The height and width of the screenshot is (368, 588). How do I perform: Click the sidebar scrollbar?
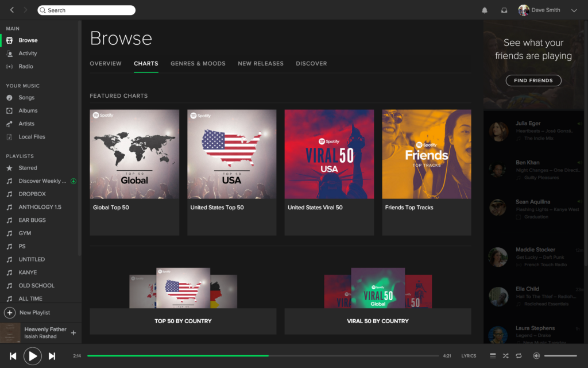coord(79,139)
